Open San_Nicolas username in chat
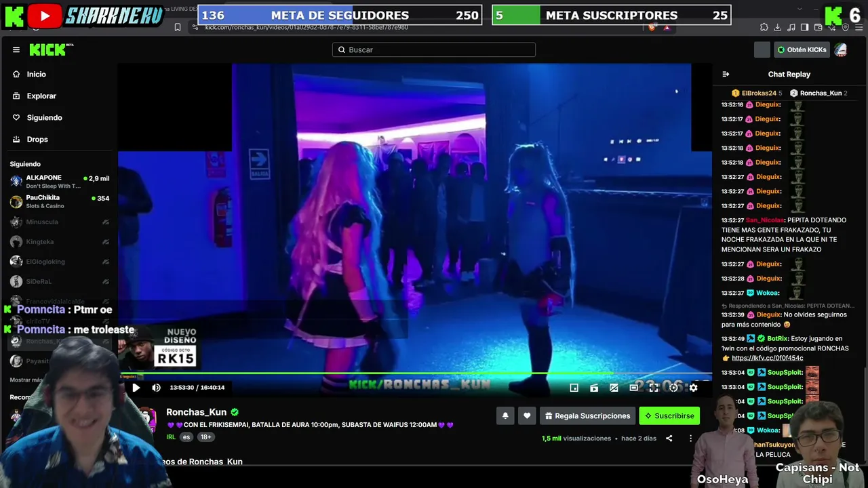Screen dimensions: 868x488 [x=764, y=220]
